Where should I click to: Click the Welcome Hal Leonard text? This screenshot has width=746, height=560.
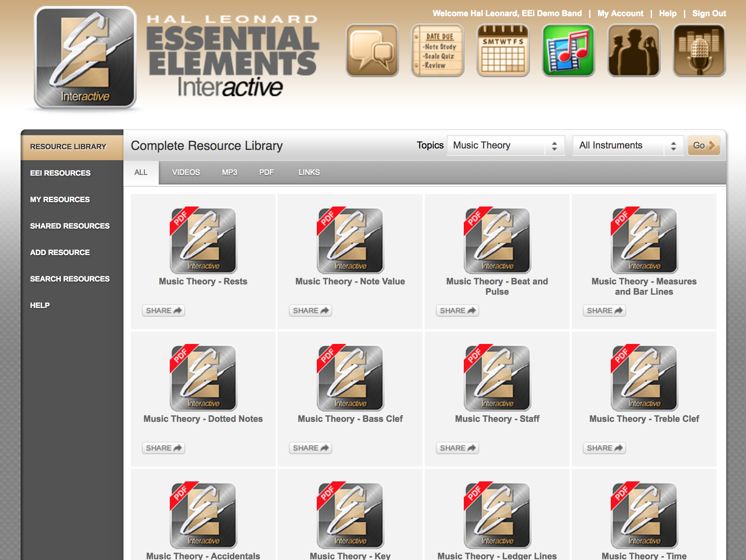coord(507,14)
